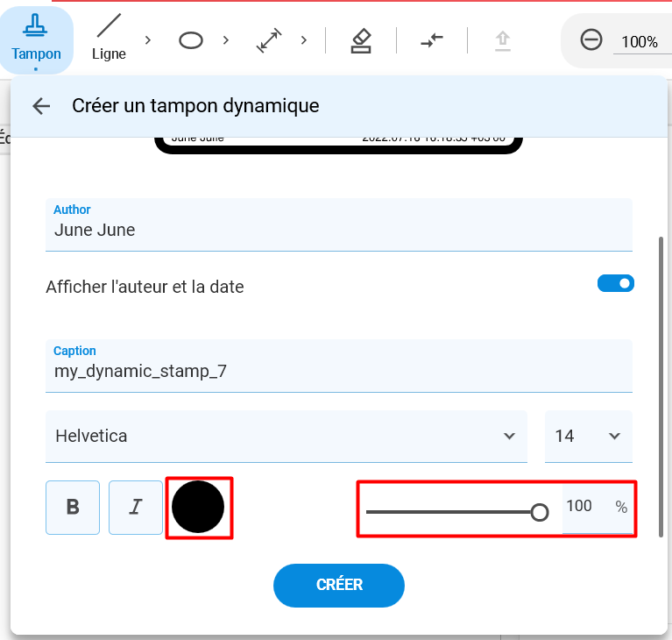Open the black color swatch picker
Image resolution: width=672 pixels, height=640 pixels.
[198, 507]
